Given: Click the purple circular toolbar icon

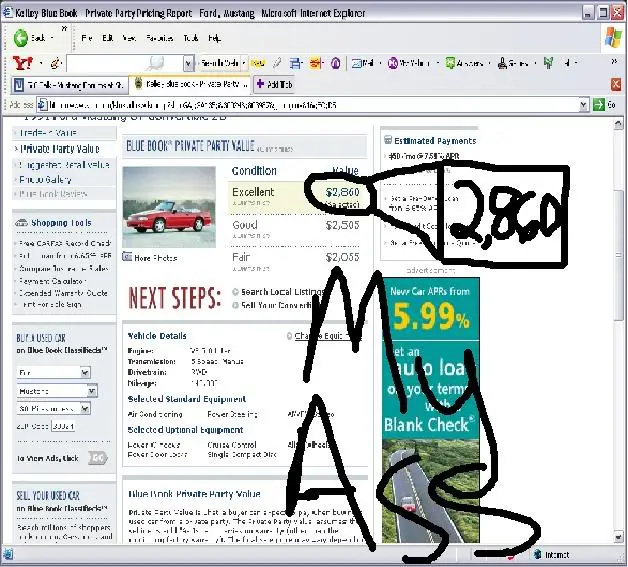Looking at the screenshot, I should click(x=336, y=63).
